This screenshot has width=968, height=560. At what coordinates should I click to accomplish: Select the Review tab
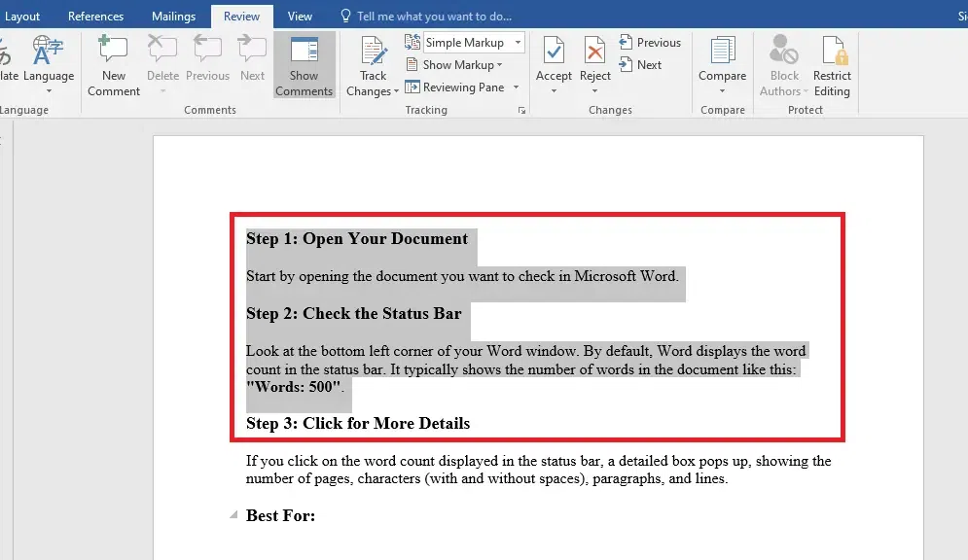click(241, 16)
